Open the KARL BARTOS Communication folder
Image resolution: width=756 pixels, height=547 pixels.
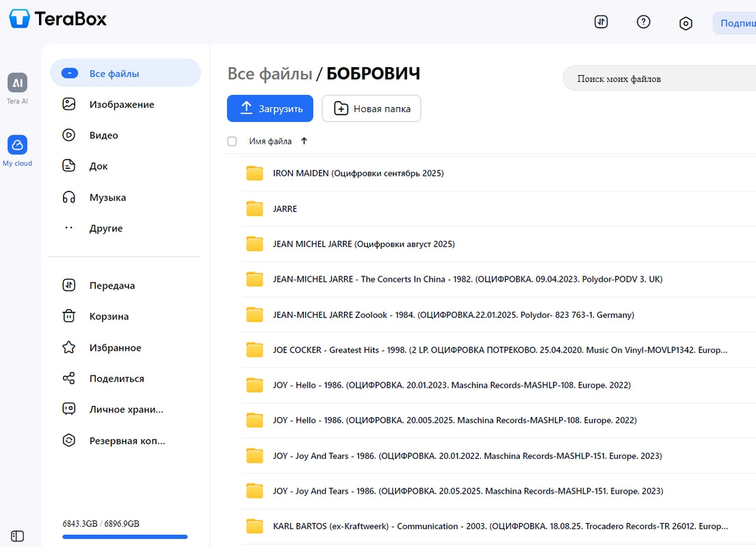coord(499,526)
